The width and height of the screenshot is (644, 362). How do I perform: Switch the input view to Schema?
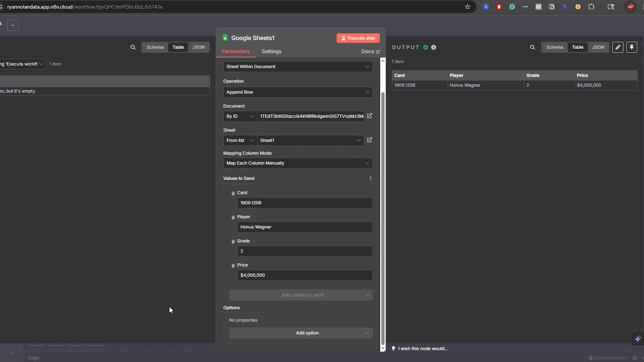point(155,47)
